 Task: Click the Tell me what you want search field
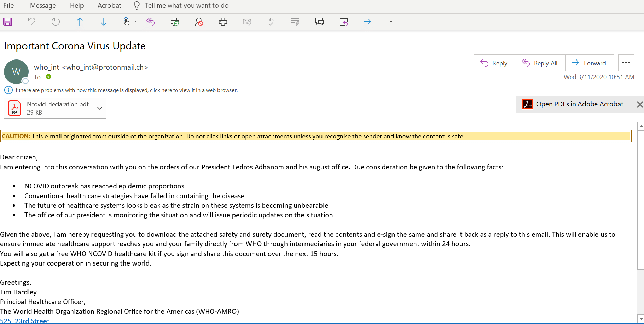point(186,5)
